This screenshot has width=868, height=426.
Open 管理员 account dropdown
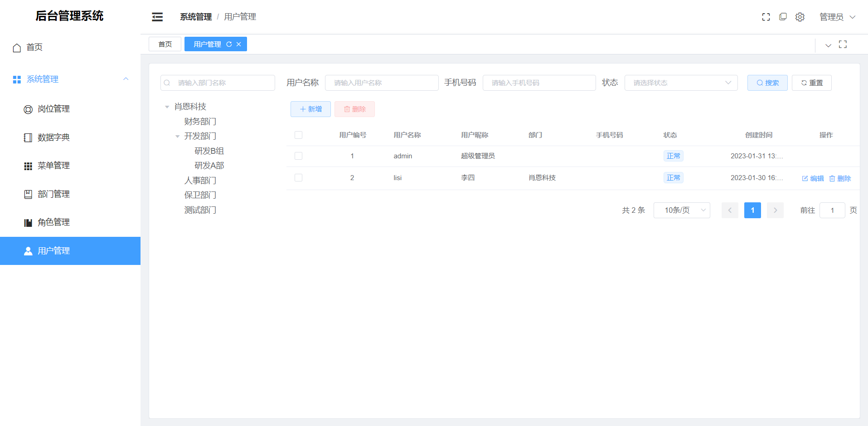click(x=837, y=17)
